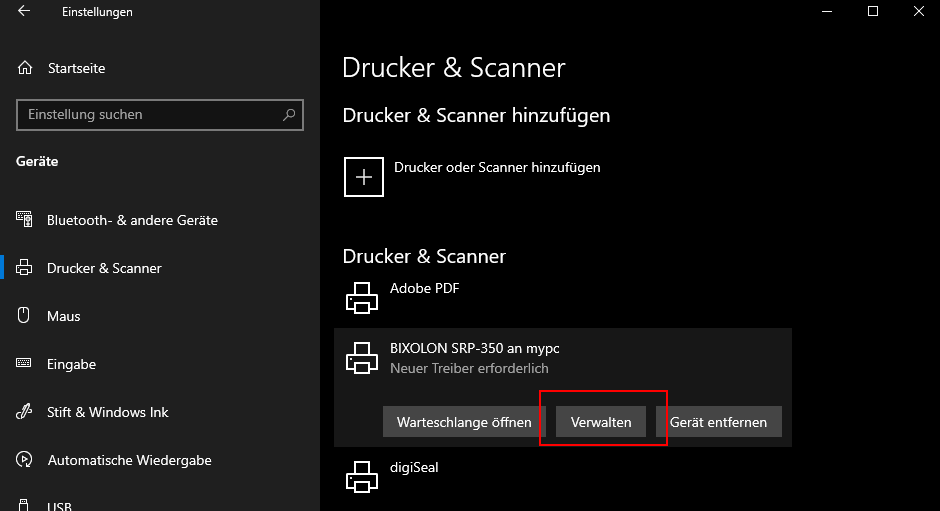Click the Maus mouse icon
Viewport: 940px width, 511px height.
click(25, 316)
